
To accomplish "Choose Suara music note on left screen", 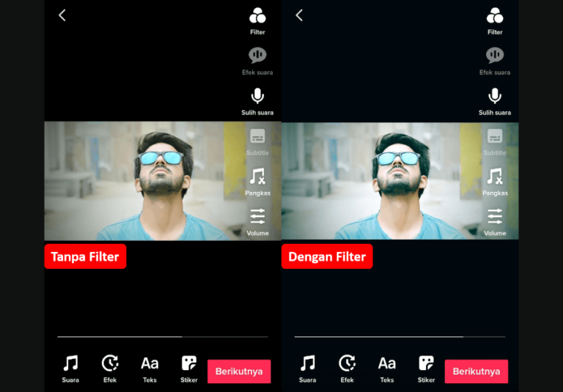I will pyautogui.click(x=70, y=369).
